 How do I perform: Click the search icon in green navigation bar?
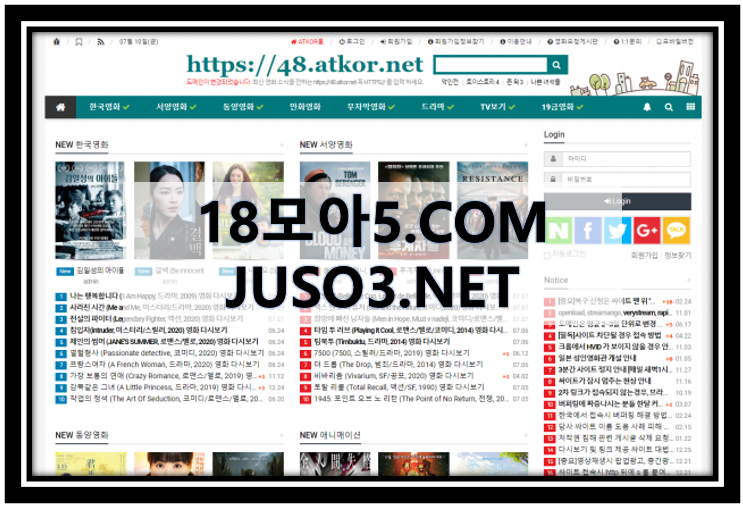669,107
